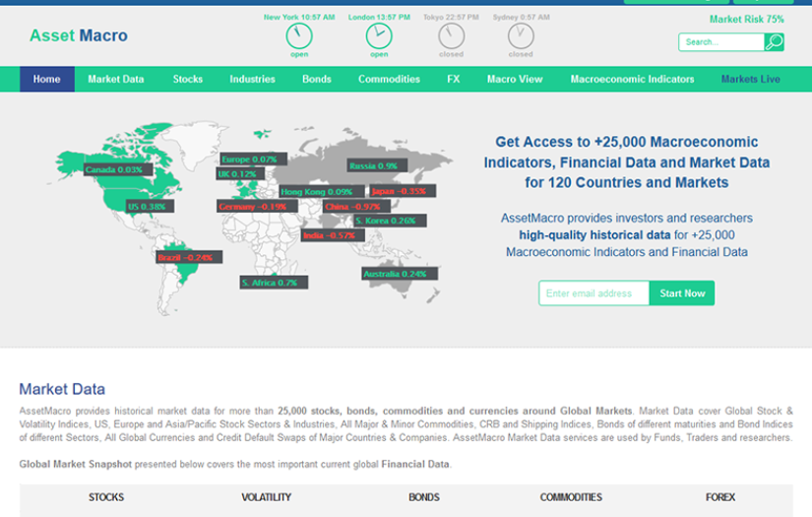Click the Japan -0.35% map label
Viewport: 812px width, 517px height.
click(x=403, y=191)
